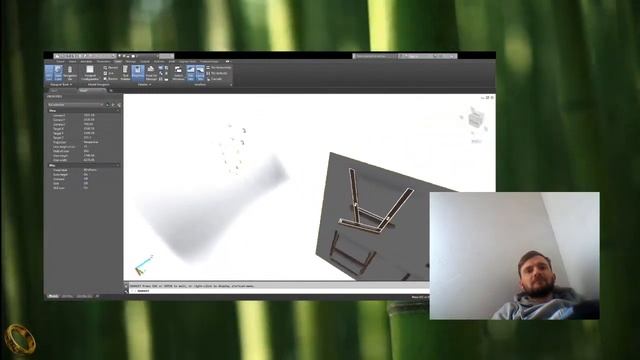The height and width of the screenshot is (360, 640).
Task: Click the help search box in title bar
Action: 375,56
